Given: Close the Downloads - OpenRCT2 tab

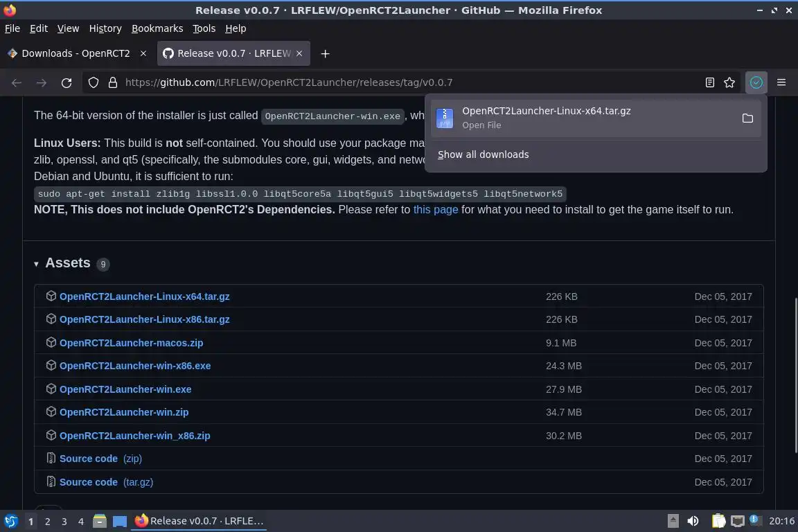Looking at the screenshot, I should click(x=143, y=53).
